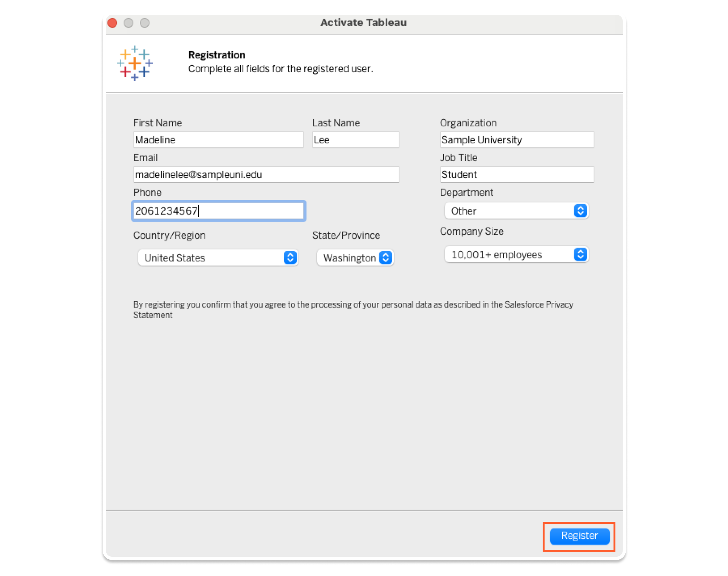Click the Register button to submit
728x576 pixels.
point(579,535)
